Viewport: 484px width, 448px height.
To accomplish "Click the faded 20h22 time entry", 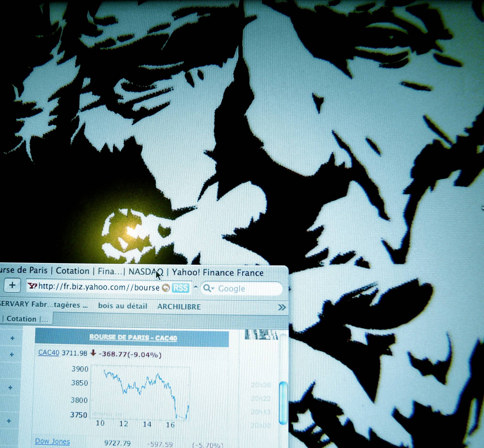I will (261, 399).
